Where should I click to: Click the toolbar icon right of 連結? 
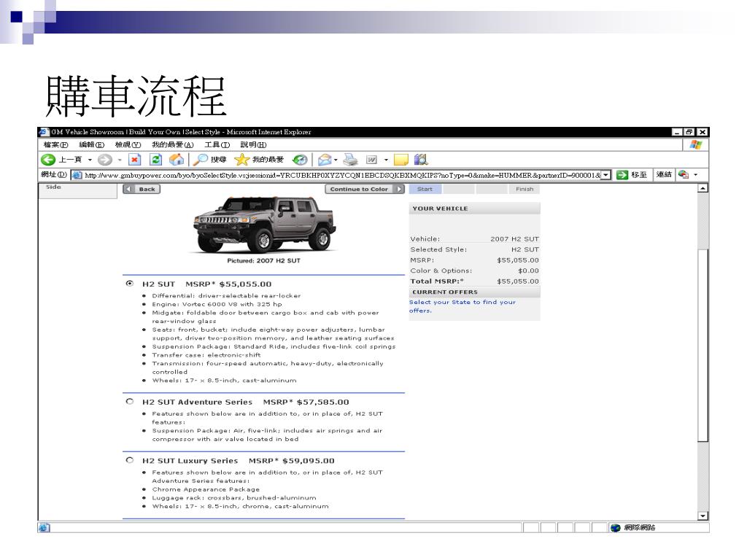684,175
